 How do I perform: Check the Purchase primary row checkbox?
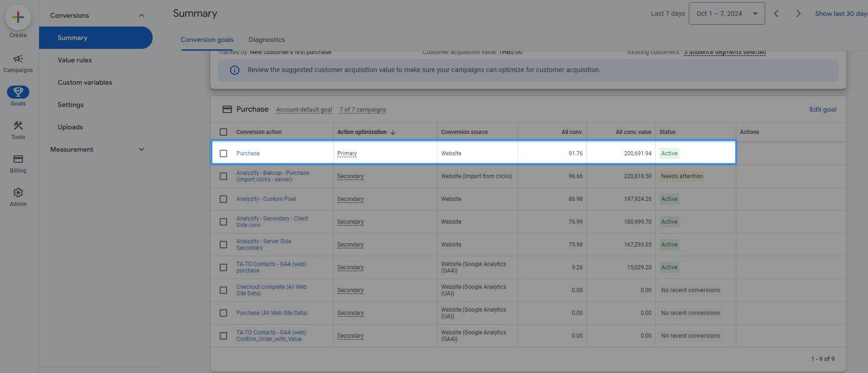(223, 153)
